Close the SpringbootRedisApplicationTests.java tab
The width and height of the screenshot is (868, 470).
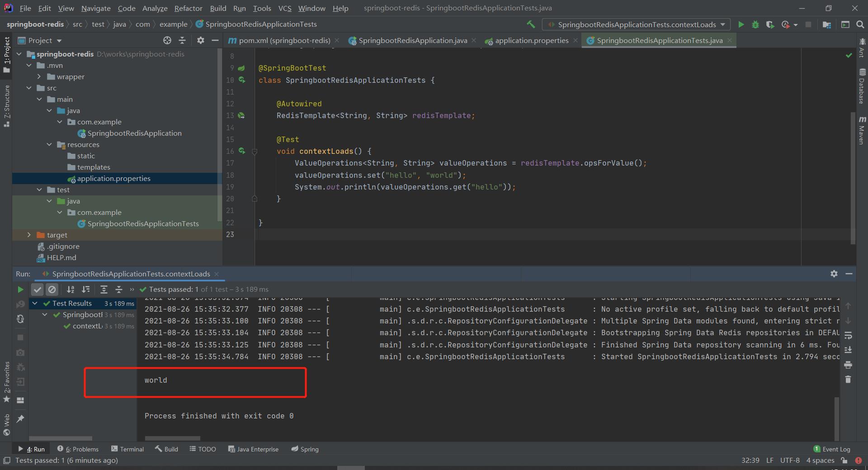730,40
